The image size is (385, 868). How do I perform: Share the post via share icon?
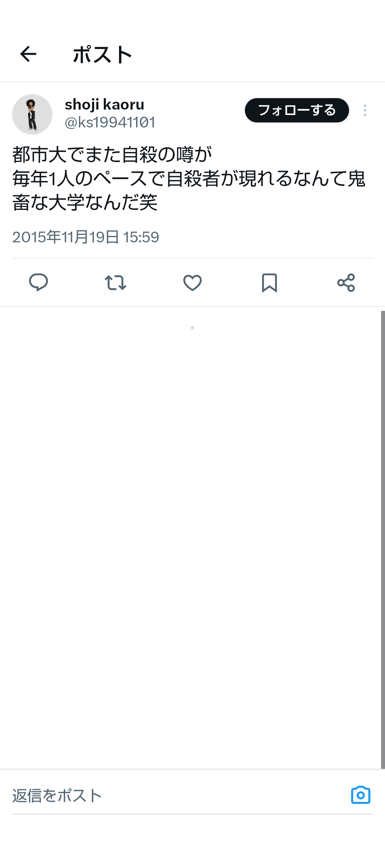pos(346,283)
